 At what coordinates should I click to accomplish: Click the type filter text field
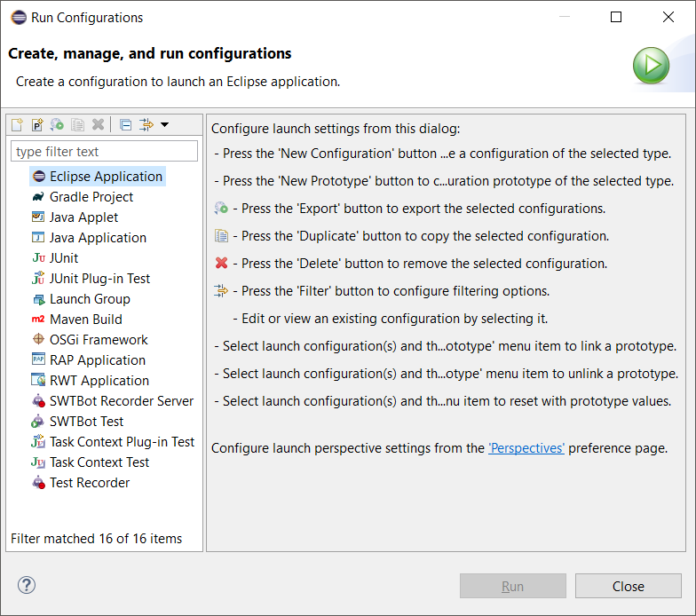click(x=104, y=152)
